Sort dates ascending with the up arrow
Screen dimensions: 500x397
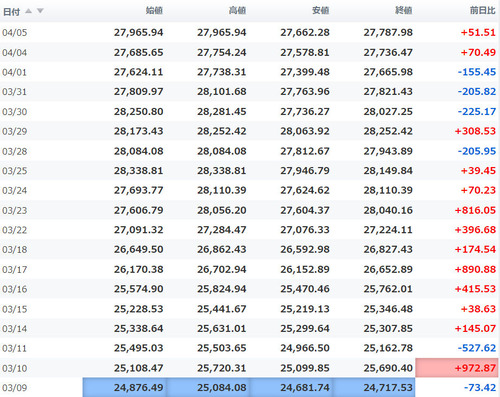coord(29,11)
